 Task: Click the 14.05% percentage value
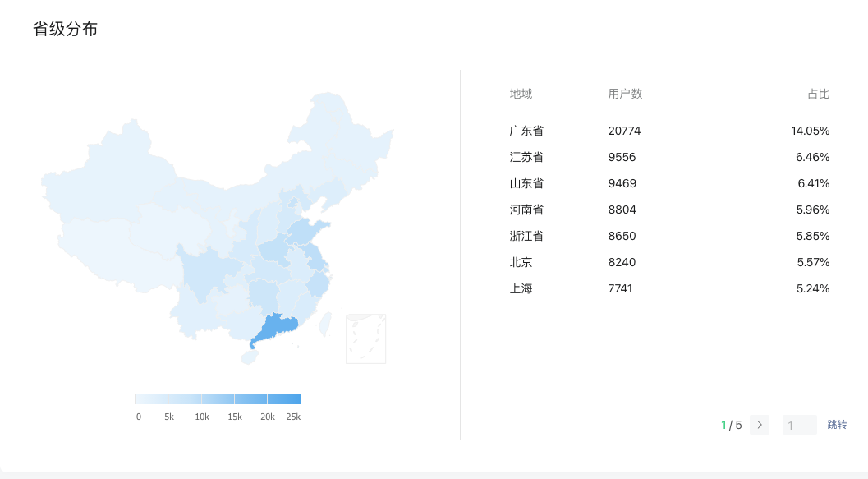[x=810, y=131]
